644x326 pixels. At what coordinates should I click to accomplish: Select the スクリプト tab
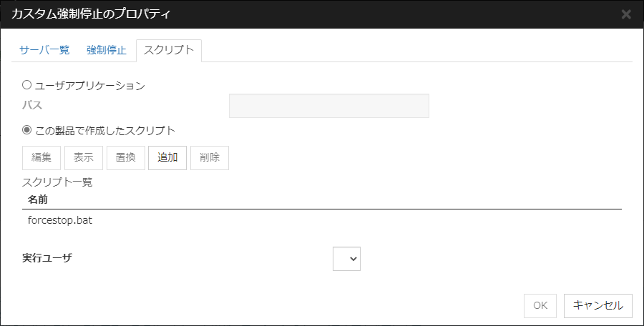(169, 50)
